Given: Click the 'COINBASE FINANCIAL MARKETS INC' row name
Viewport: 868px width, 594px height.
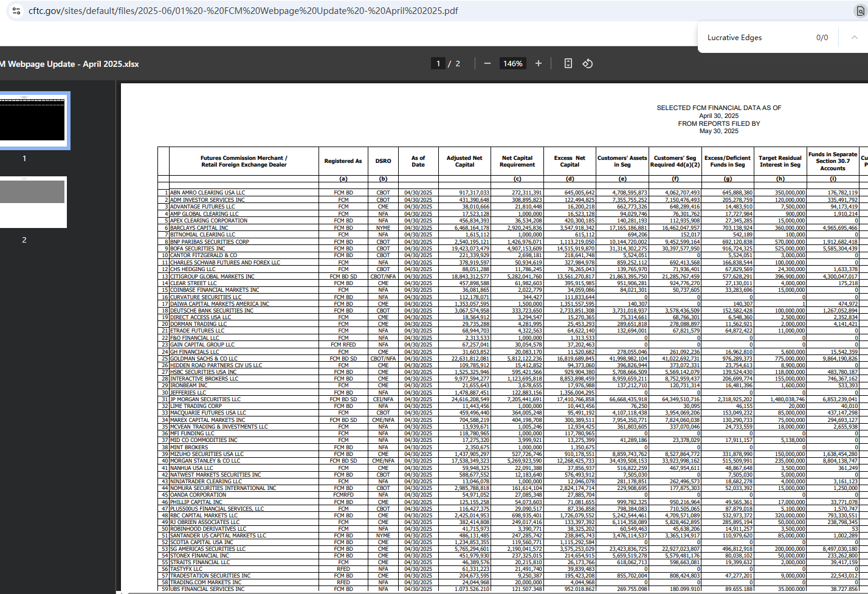Looking at the screenshot, I should tap(214, 290).
